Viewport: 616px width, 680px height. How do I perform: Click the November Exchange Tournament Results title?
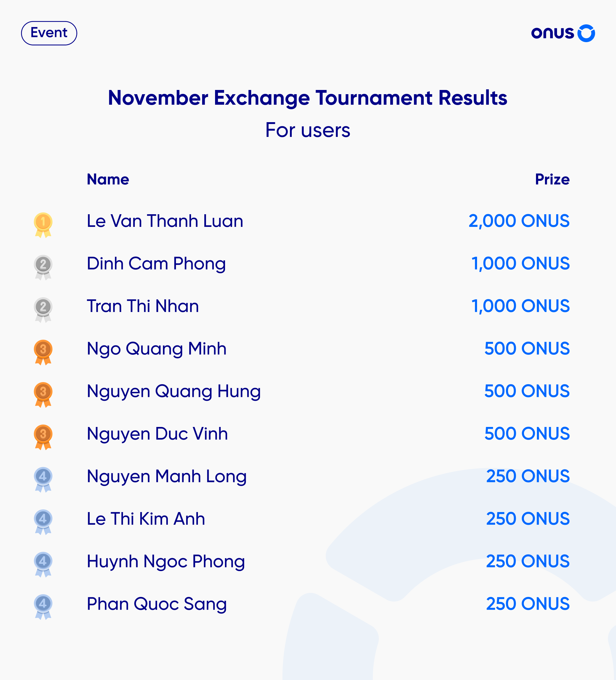click(307, 98)
